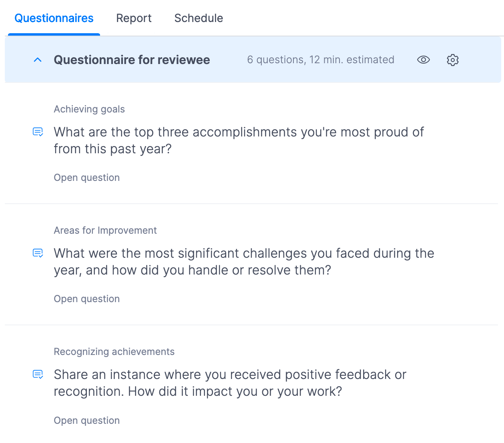The height and width of the screenshot is (443, 504).
Task: Open questionnaire settings gear icon
Action: coord(453,60)
